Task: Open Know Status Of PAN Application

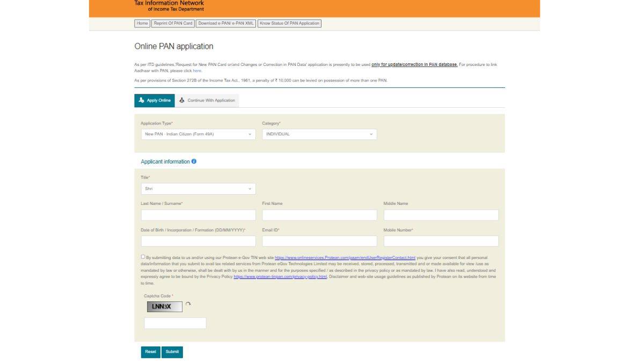Action: [289, 24]
